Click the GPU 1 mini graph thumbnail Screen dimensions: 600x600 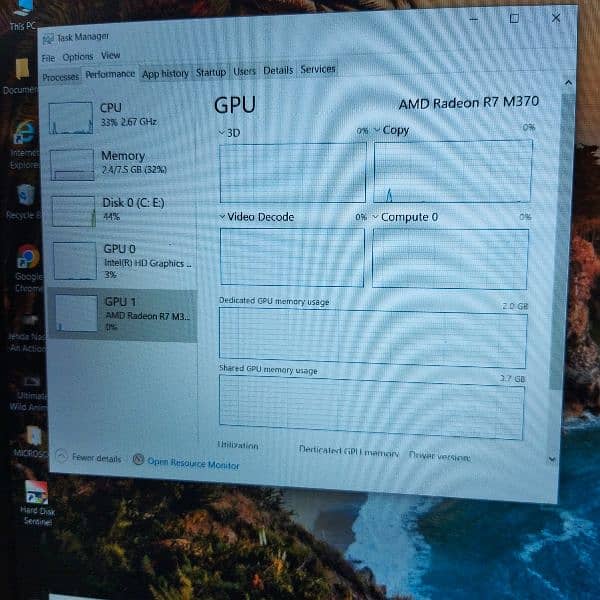point(77,313)
